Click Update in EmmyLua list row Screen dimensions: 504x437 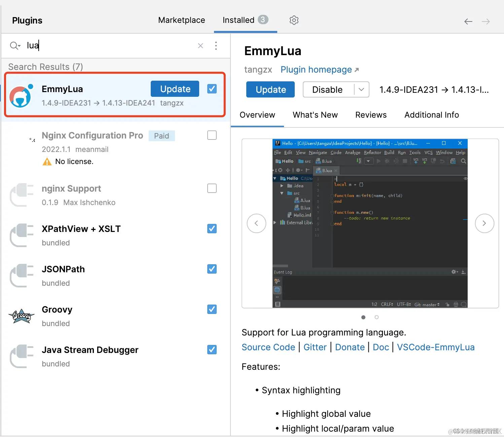pos(175,89)
